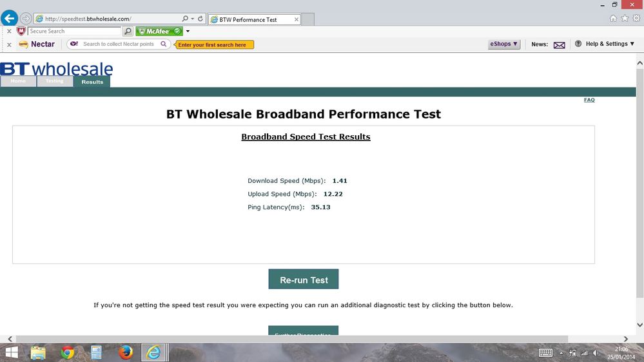Open Favorites with the star icon

coord(625,19)
